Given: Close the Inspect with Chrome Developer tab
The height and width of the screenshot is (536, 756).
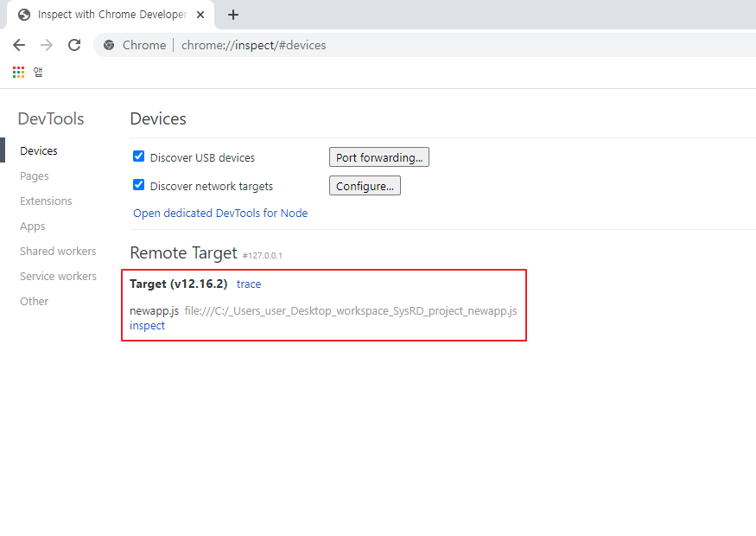Looking at the screenshot, I should coord(200,15).
